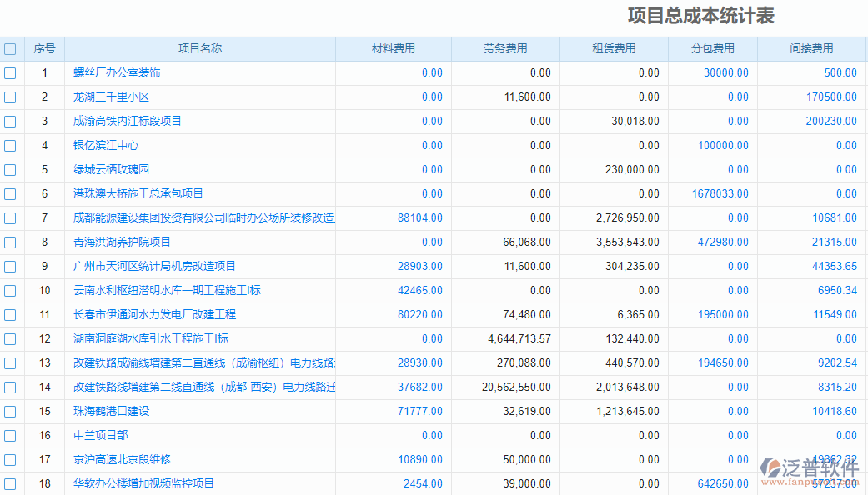
Task: Sort by the 材料费用 column header
Action: [393, 49]
